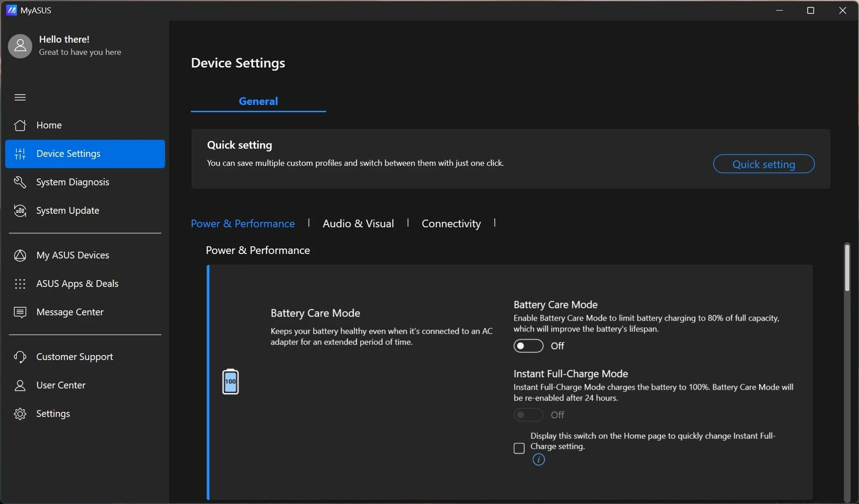
Task: Select the General tab
Action: [258, 101]
